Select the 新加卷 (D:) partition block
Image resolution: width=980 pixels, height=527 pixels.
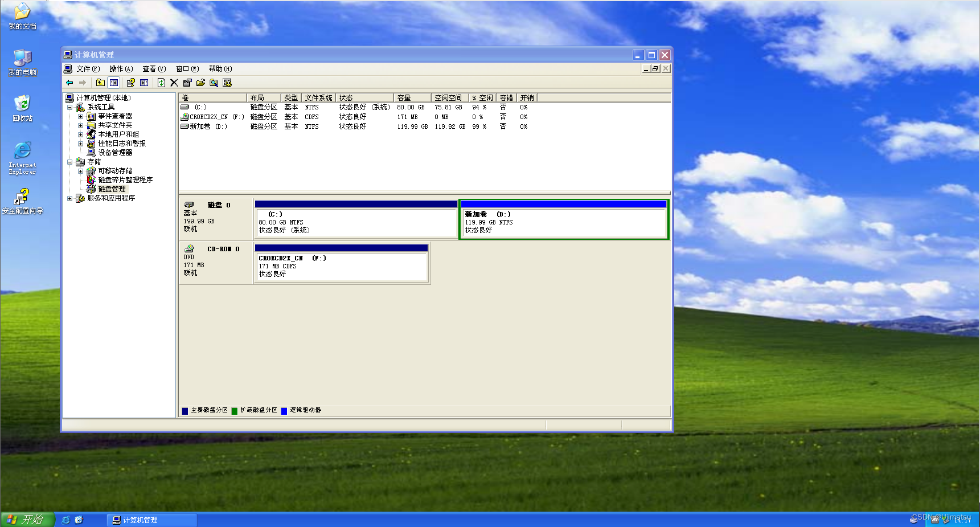tap(564, 219)
